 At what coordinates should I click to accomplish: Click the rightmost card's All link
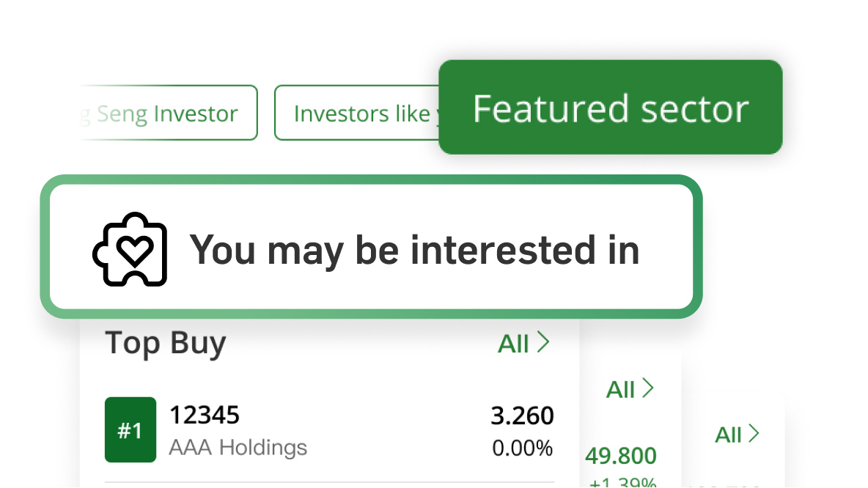729,435
